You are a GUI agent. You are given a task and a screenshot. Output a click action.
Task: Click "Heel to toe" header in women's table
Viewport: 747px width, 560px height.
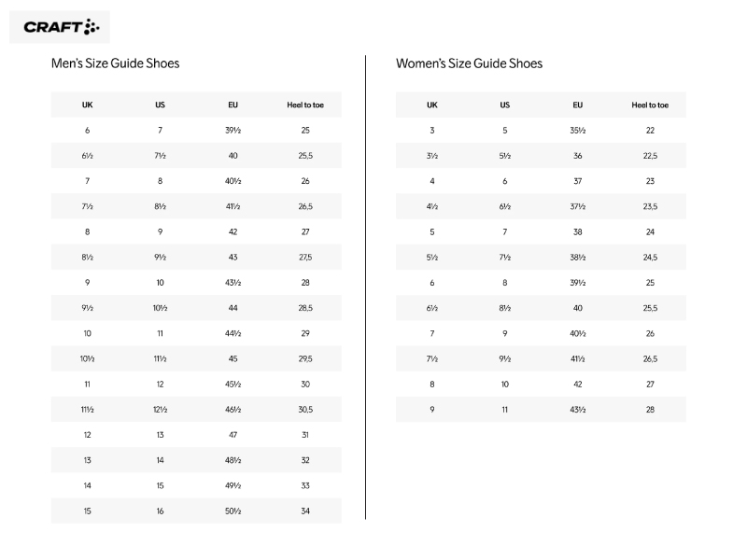click(x=650, y=105)
